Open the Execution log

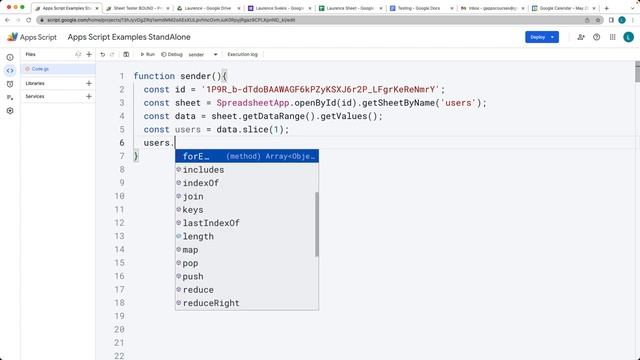[242, 54]
